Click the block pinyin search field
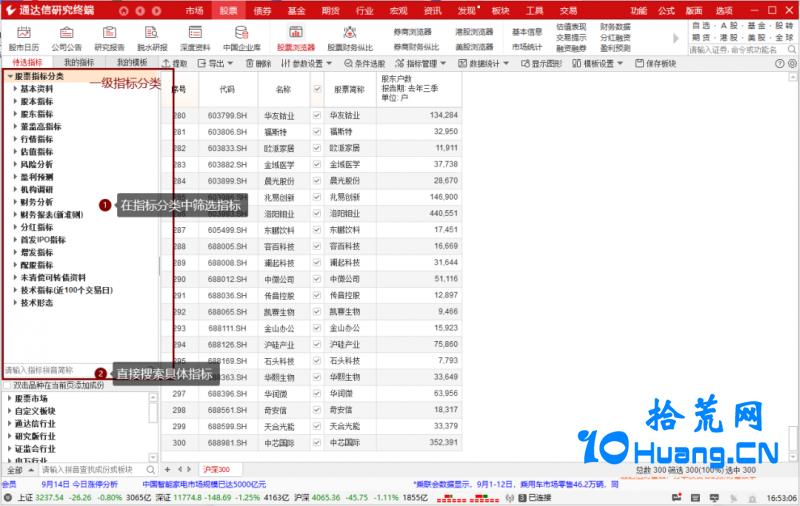 (x=92, y=470)
